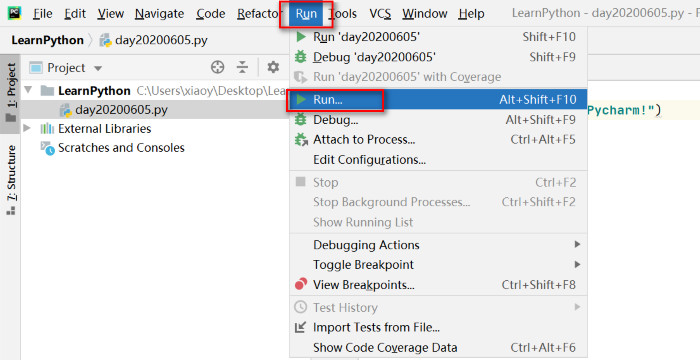The width and height of the screenshot is (700, 360).
Task: Click the Import Tests from File icon
Action: click(x=300, y=327)
